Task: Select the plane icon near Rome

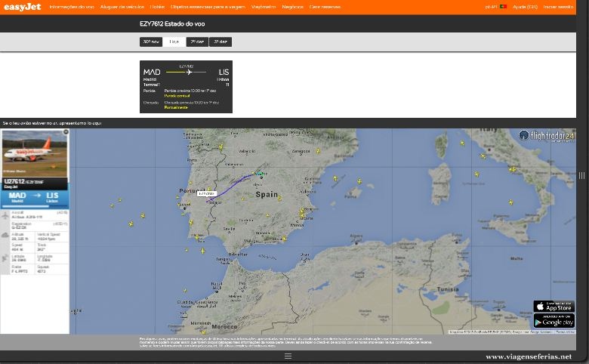Action: click(x=483, y=156)
